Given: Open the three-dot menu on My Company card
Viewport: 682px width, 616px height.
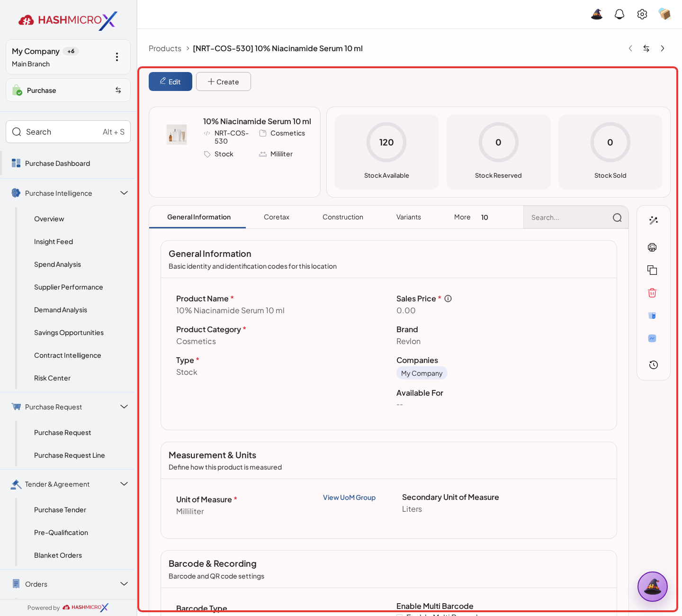Looking at the screenshot, I should [117, 57].
